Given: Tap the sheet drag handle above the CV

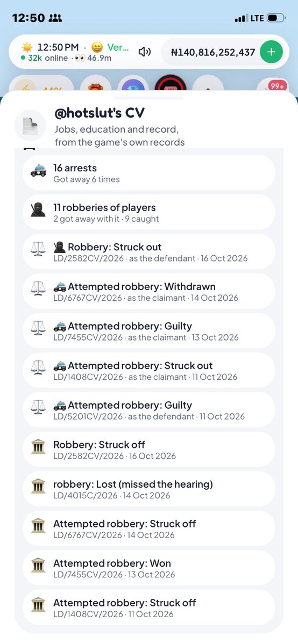Looking at the screenshot, I should coord(148,98).
